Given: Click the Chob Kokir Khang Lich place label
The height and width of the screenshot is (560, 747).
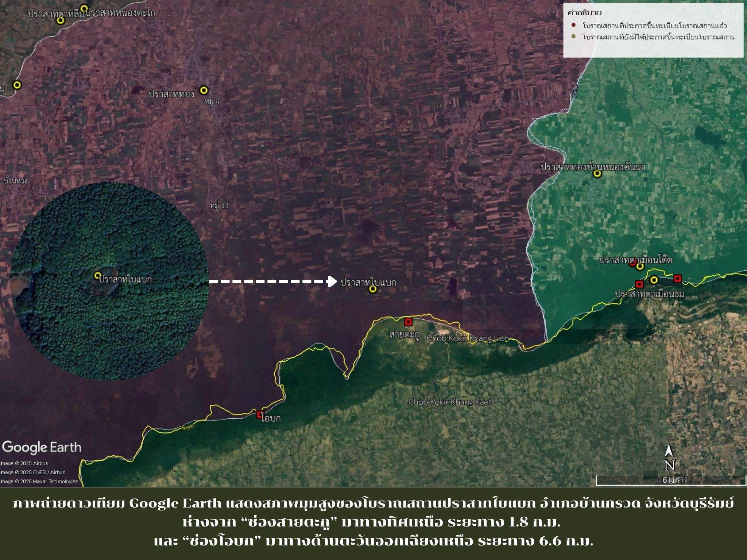Looking at the screenshot, I should tap(467, 338).
